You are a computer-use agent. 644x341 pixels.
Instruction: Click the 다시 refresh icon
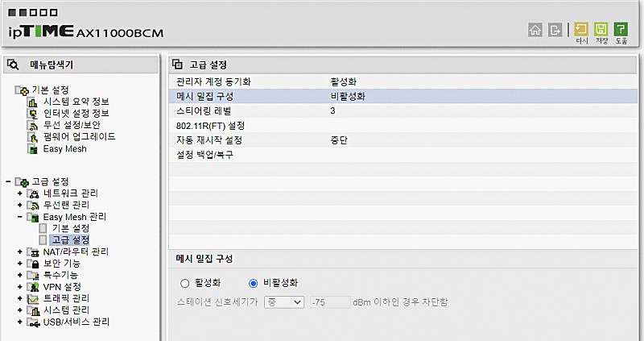click(581, 31)
